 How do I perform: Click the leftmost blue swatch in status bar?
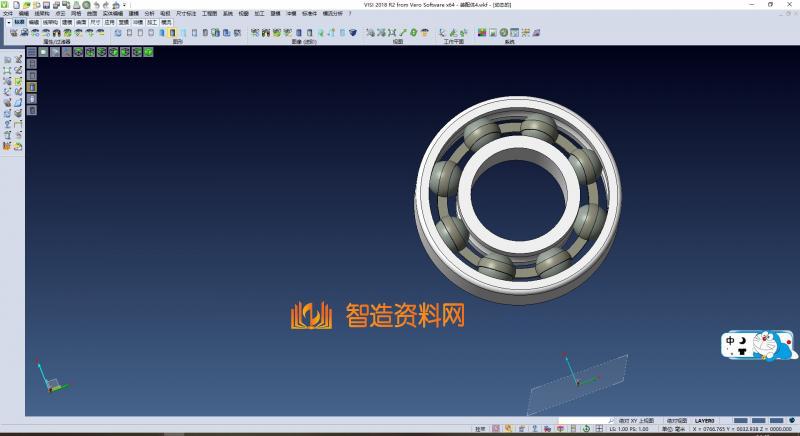click(x=740, y=421)
